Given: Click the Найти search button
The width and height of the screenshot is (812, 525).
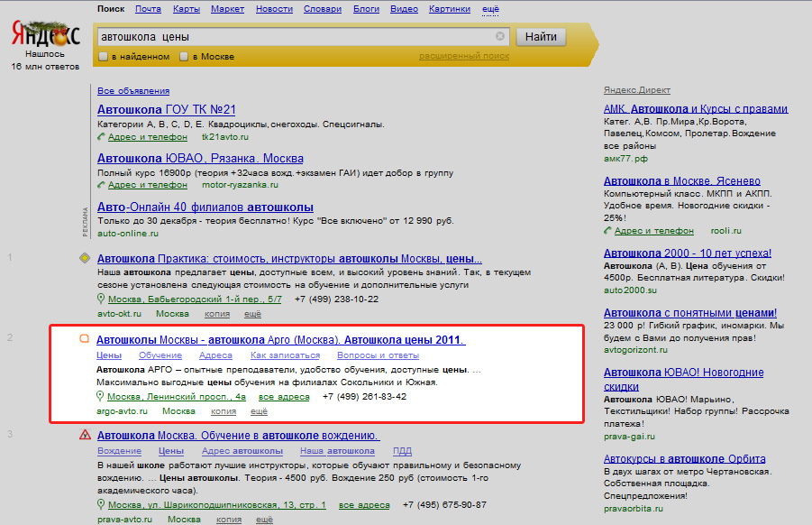Looking at the screenshot, I should [541, 37].
